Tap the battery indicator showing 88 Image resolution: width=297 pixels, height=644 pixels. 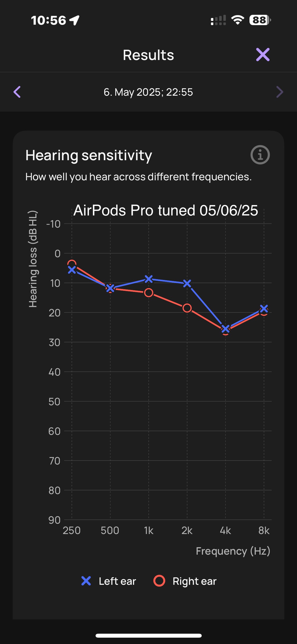(260, 20)
